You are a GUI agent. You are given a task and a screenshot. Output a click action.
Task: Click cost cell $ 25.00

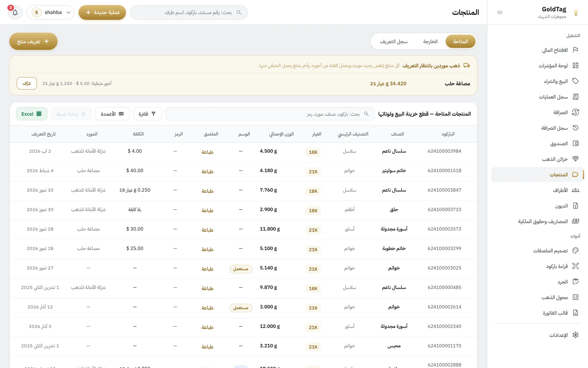tap(135, 248)
